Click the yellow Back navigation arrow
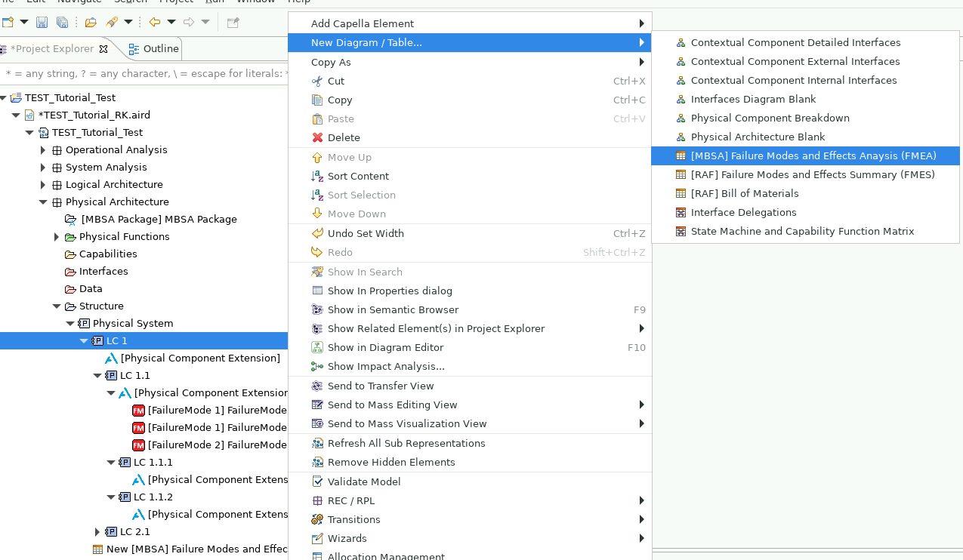963x560 pixels. click(x=155, y=22)
